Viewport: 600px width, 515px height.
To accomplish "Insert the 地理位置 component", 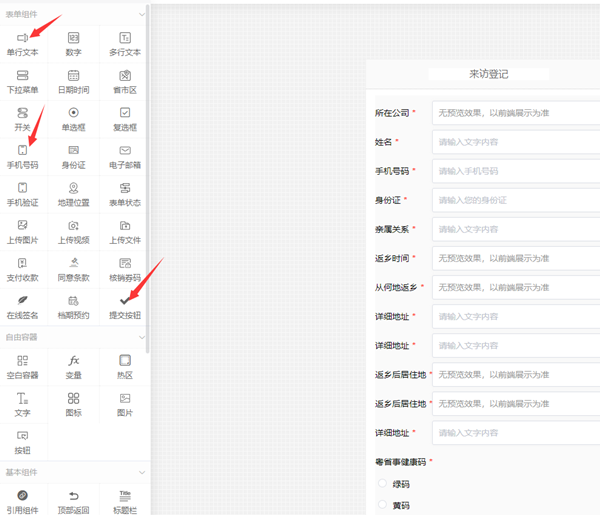I will click(x=73, y=194).
